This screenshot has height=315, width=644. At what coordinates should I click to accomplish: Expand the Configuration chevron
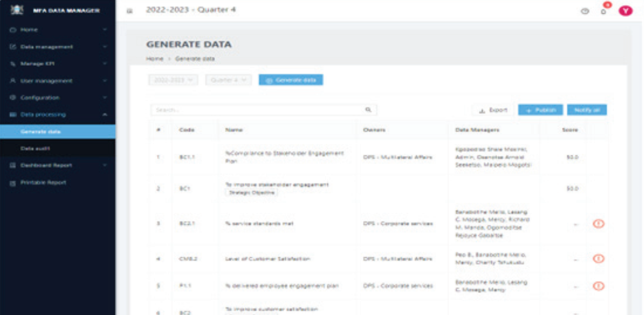pos(105,98)
